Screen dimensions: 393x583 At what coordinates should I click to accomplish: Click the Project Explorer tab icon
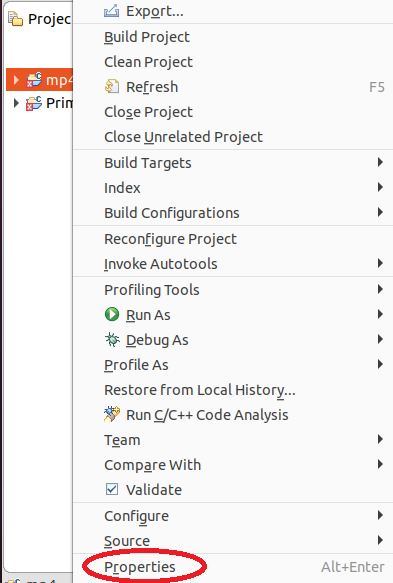coord(16,19)
